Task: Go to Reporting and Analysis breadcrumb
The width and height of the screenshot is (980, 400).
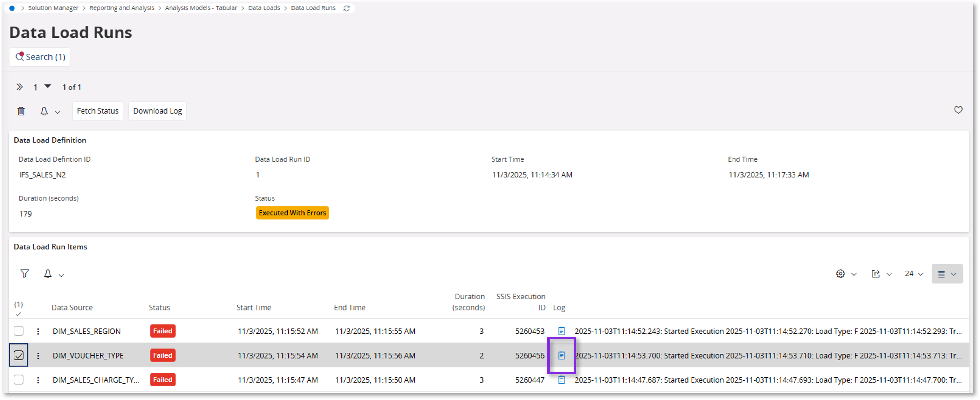Action: (122, 8)
